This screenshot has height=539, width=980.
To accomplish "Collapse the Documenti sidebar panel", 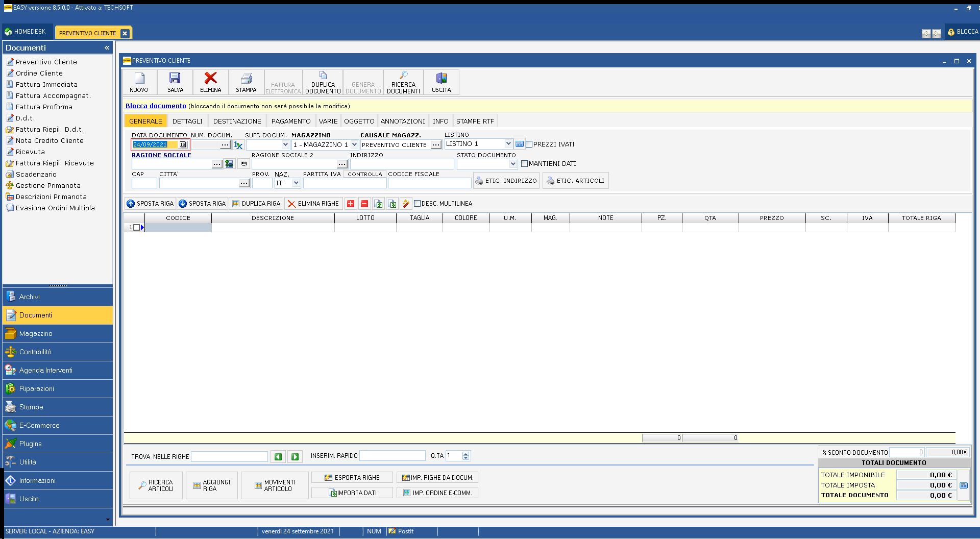I will click(x=107, y=47).
